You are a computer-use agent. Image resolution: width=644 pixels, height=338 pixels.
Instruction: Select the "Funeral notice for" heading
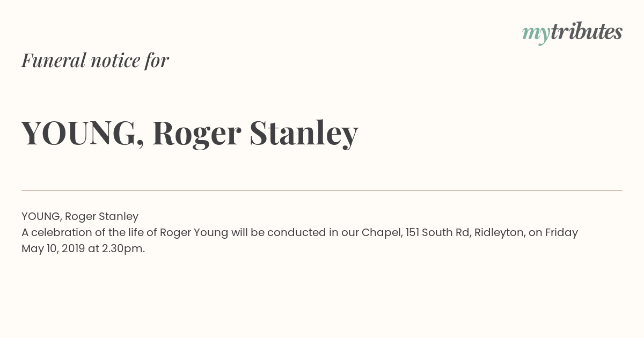coord(95,60)
